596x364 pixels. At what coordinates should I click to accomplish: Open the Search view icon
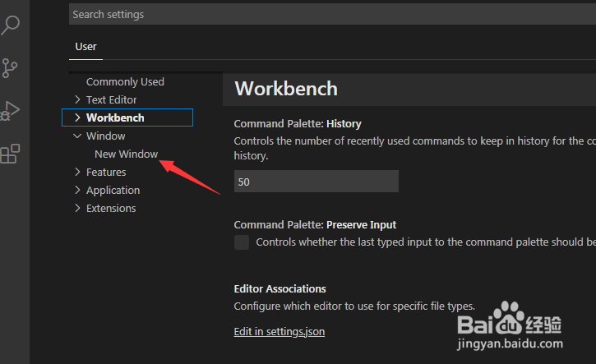point(10,25)
